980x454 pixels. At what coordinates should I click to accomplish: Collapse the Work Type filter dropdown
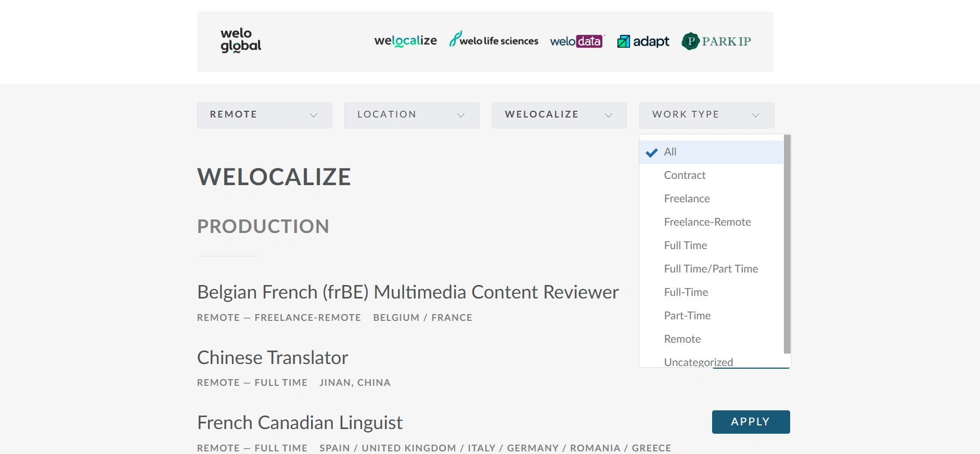point(706,115)
